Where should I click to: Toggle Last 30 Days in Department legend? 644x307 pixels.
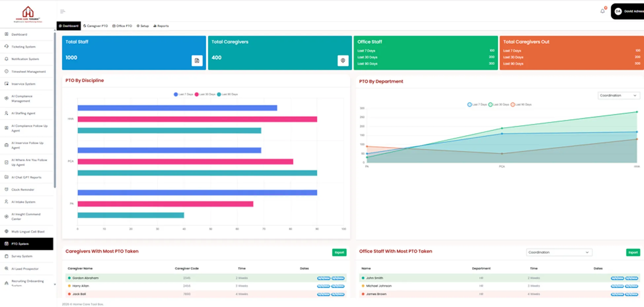tap(499, 105)
